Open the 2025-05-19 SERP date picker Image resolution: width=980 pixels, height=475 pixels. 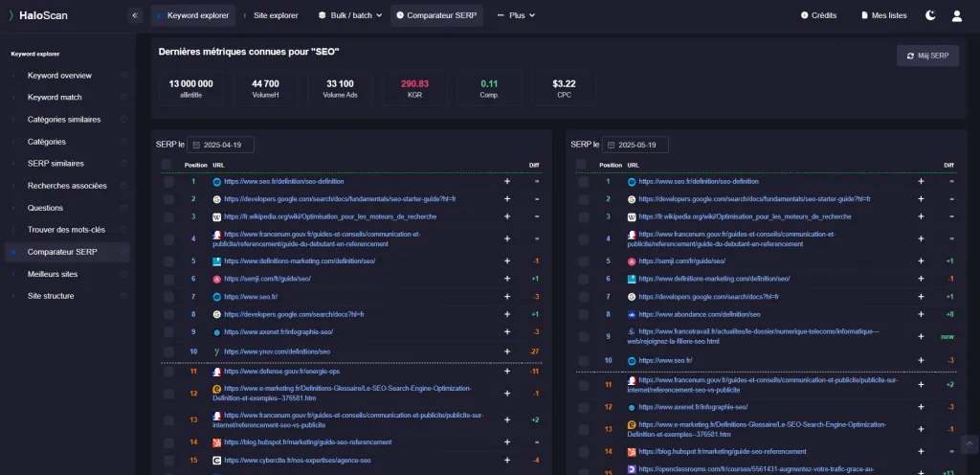coord(635,145)
